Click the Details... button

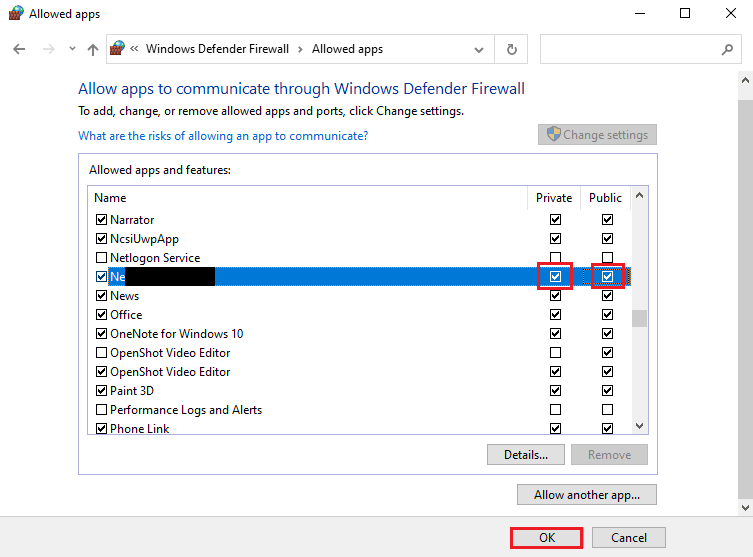526,455
